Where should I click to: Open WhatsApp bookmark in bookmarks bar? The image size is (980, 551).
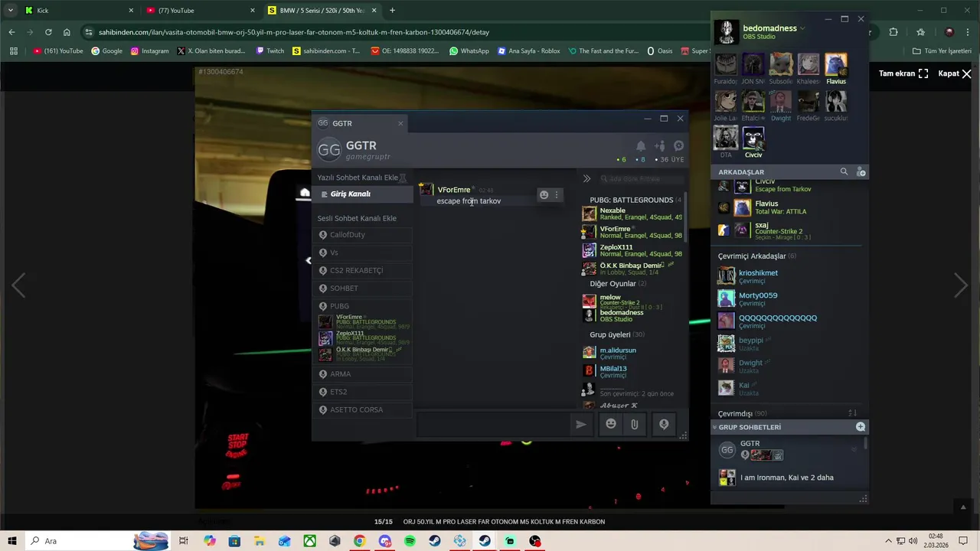(469, 51)
